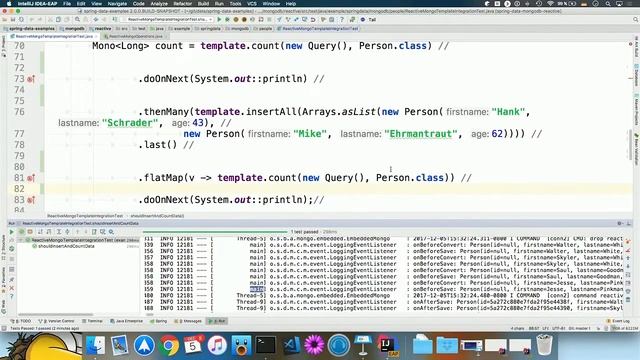Click the UTF-8 encoding selector in status bar
The height and width of the screenshot is (360, 640).
coord(558,328)
